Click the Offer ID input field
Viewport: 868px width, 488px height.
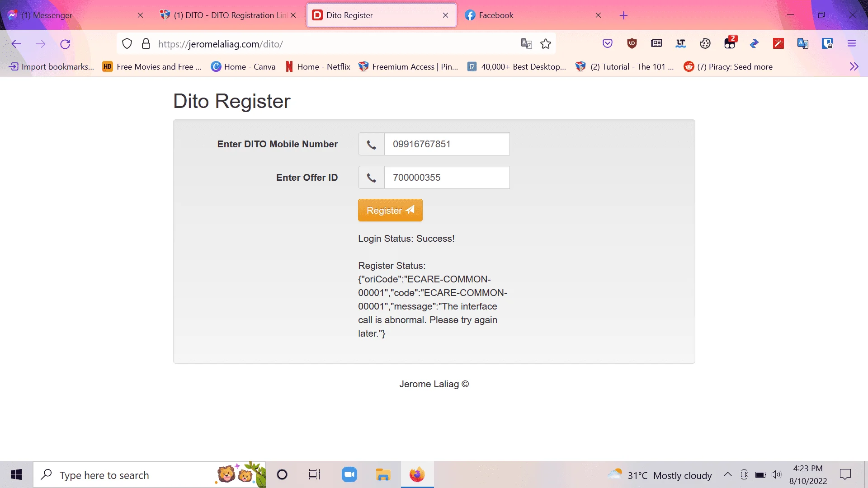click(x=447, y=178)
